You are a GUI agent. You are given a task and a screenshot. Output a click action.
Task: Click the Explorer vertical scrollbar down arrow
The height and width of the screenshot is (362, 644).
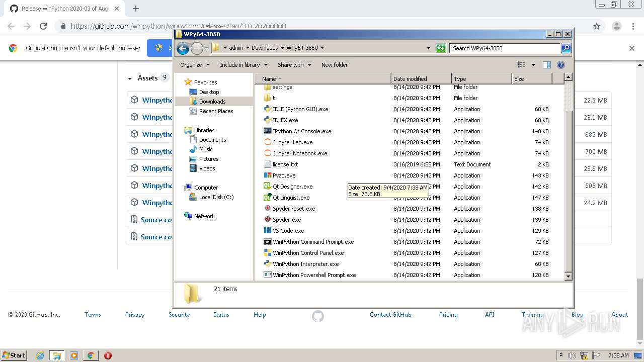coord(568,276)
